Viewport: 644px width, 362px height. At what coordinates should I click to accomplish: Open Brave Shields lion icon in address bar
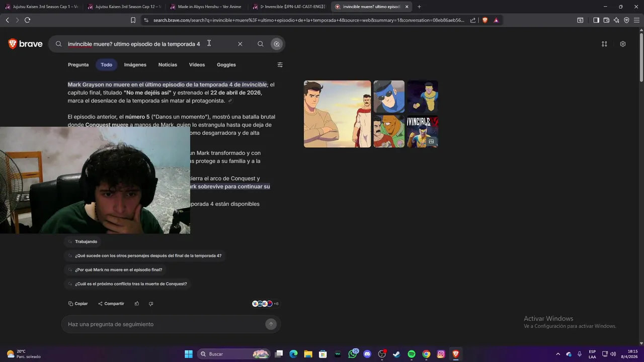[x=485, y=20]
